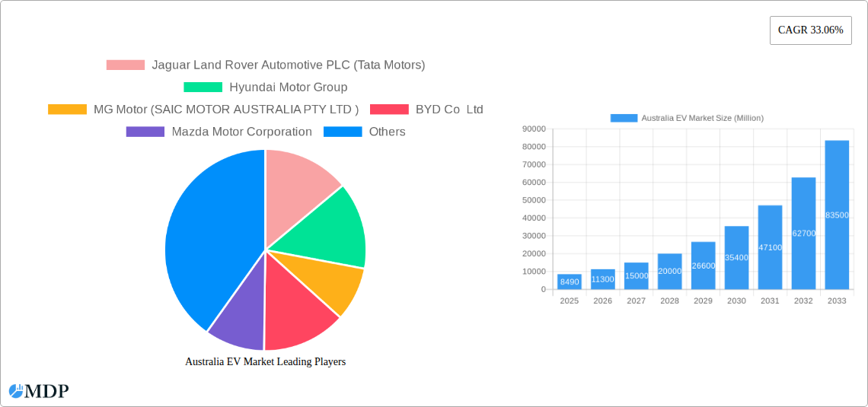
Task: Click the 70000 y-axis label
Action: (534, 165)
